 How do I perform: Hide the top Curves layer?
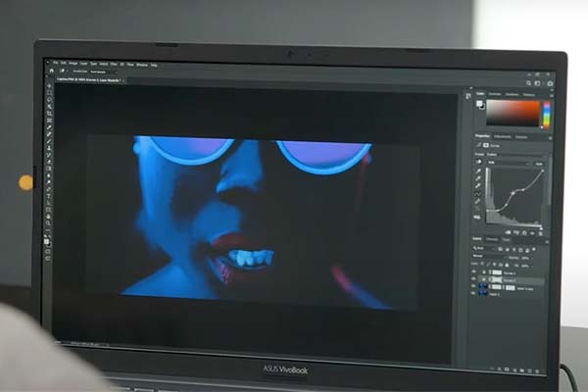coord(473,272)
